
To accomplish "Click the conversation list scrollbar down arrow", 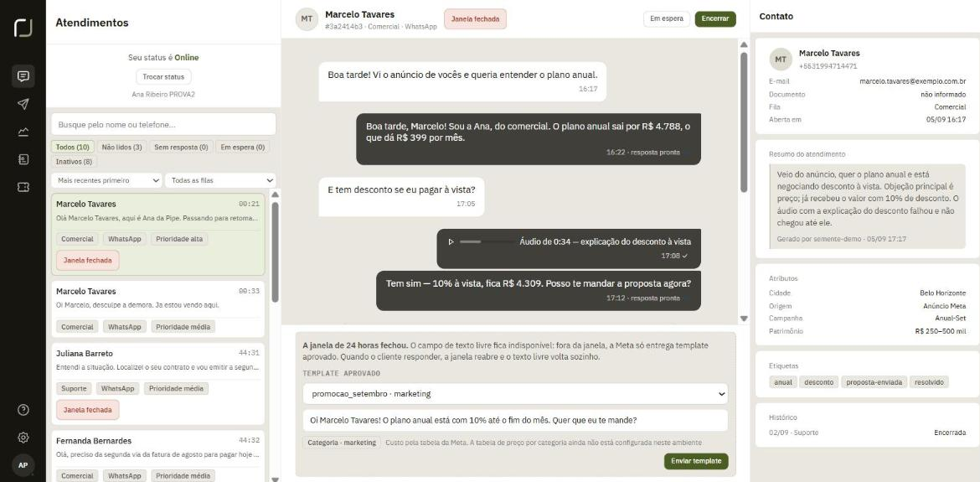I will 275,479.
